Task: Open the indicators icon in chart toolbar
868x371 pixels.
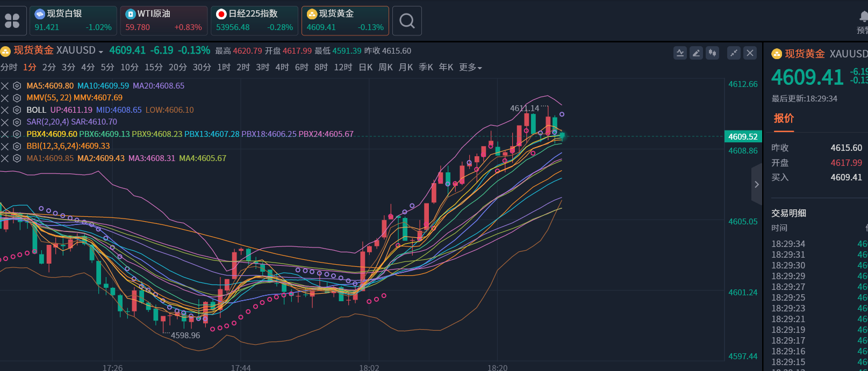Action: click(x=680, y=53)
